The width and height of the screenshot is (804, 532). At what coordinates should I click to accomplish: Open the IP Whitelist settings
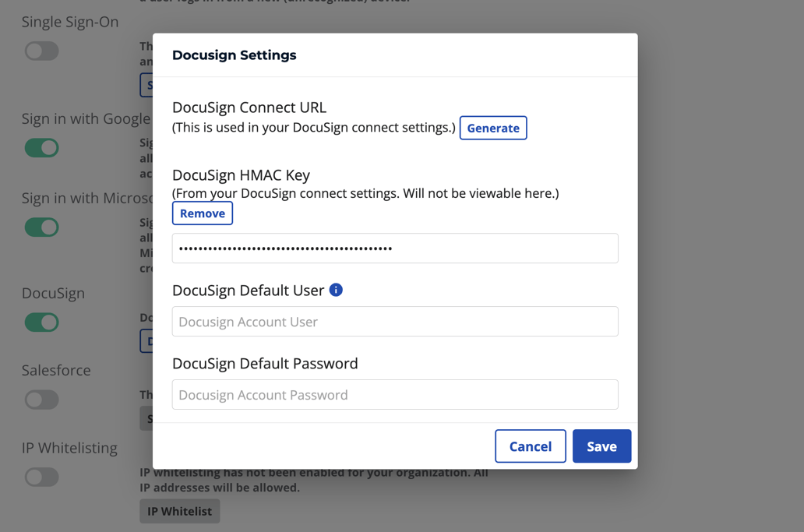179,511
